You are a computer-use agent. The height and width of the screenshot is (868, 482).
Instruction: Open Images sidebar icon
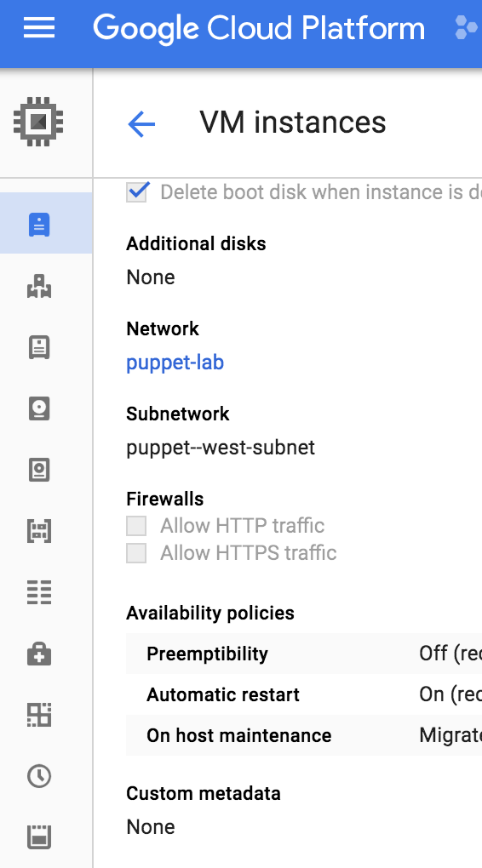click(39, 531)
